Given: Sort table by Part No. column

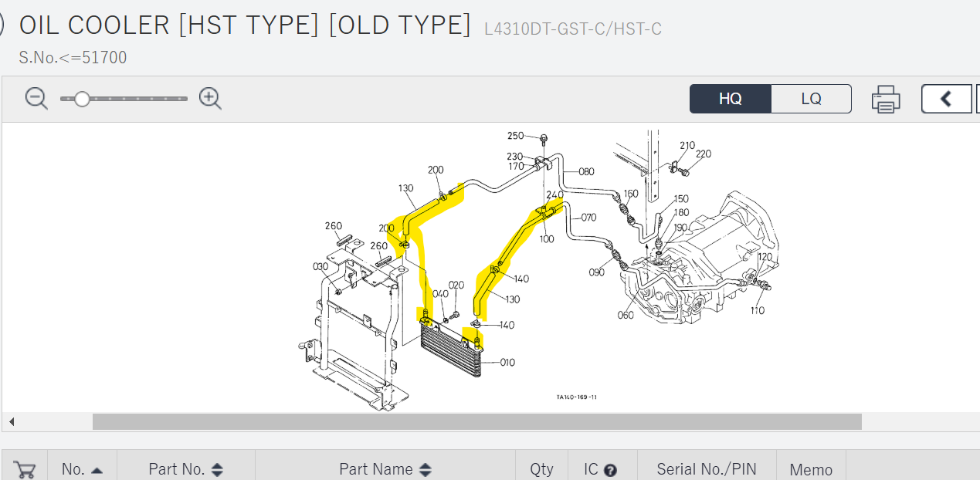Looking at the screenshot, I should 185,469.
